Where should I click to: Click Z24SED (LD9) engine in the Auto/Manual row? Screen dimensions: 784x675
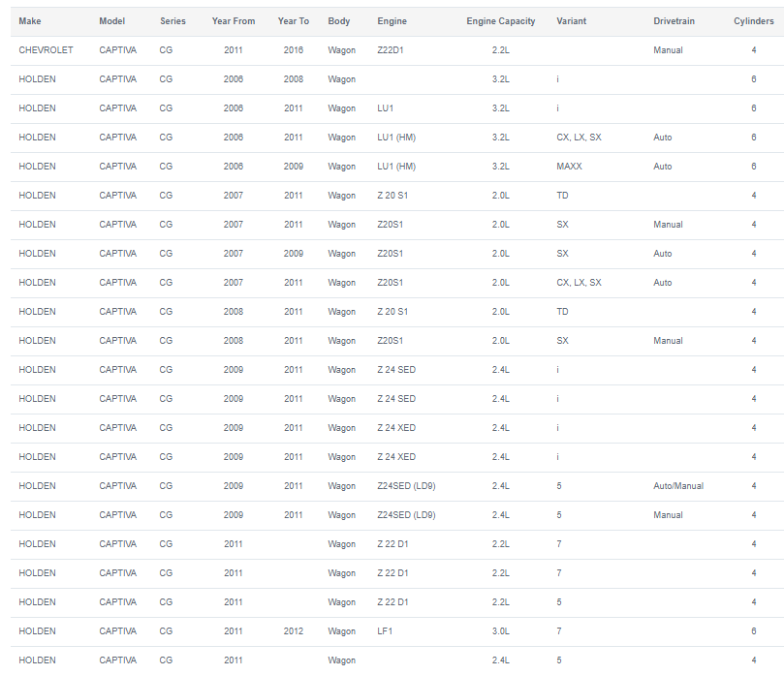pos(406,485)
